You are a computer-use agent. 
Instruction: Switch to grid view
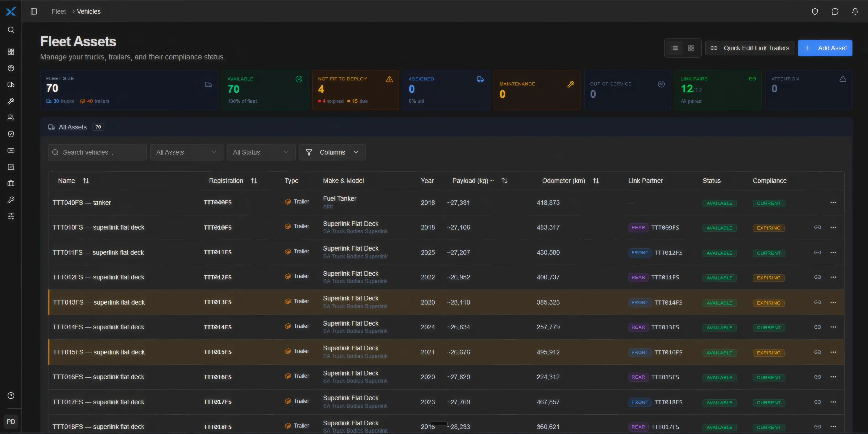click(x=691, y=48)
